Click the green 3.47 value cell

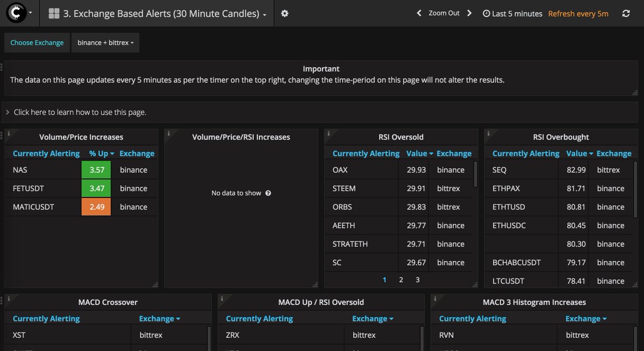pyautogui.click(x=96, y=188)
